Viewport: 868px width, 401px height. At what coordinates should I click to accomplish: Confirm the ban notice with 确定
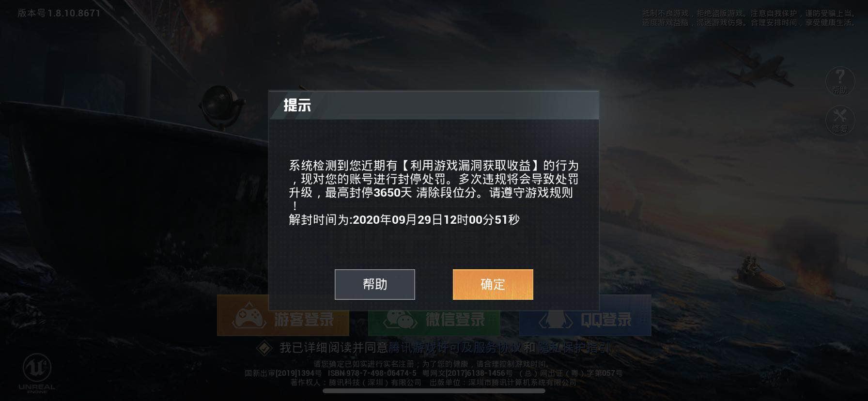[493, 284]
